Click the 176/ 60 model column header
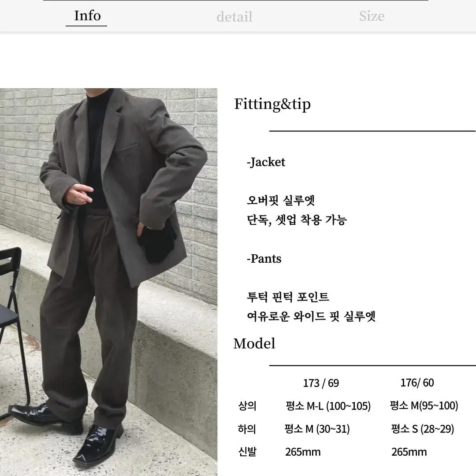The width and height of the screenshot is (476, 476). coord(417,383)
